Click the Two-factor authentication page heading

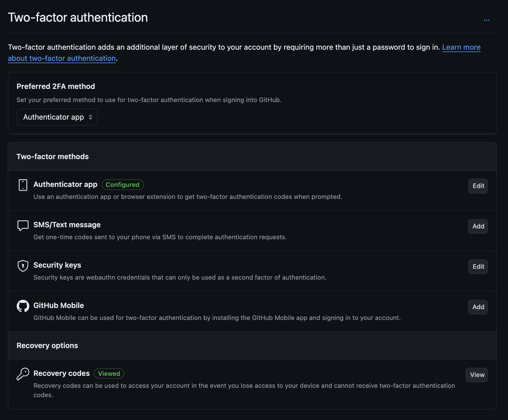point(78,17)
